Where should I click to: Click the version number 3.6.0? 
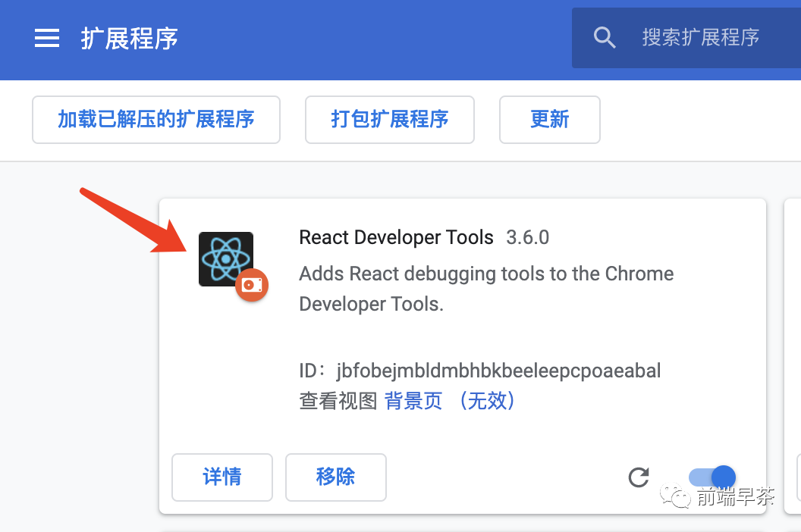coord(528,237)
